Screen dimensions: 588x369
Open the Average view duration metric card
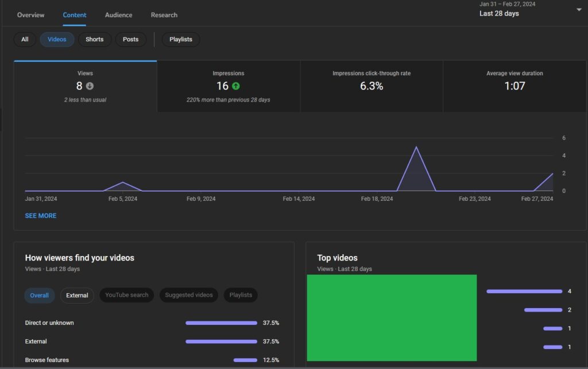514,86
